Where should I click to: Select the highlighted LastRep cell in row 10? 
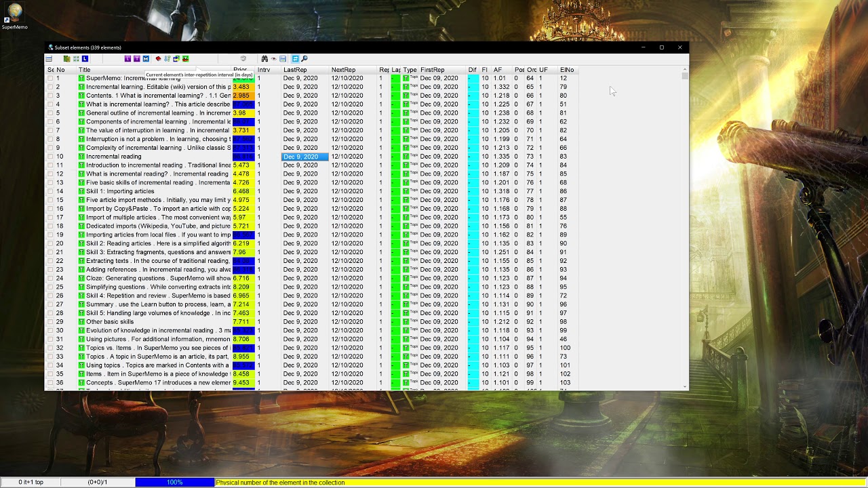304,157
